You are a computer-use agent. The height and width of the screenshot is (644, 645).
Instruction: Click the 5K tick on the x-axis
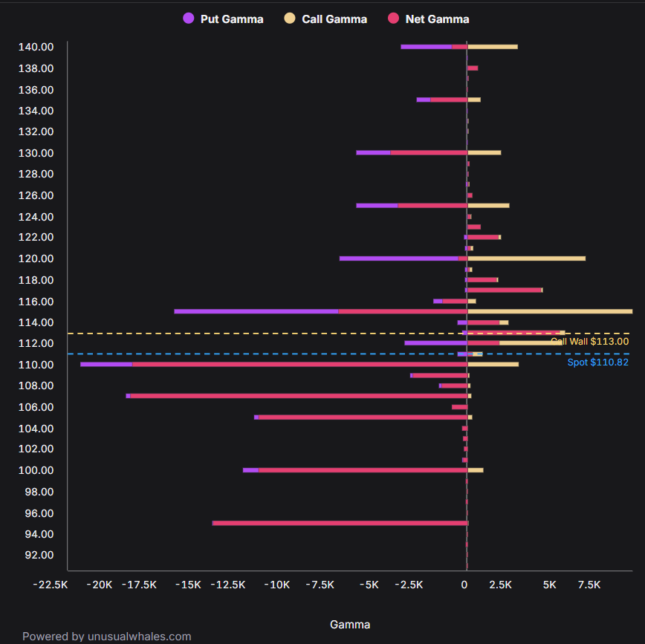point(550,585)
